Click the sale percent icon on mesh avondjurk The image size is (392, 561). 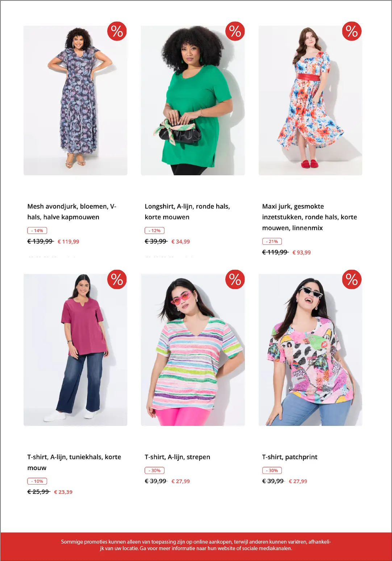click(117, 31)
